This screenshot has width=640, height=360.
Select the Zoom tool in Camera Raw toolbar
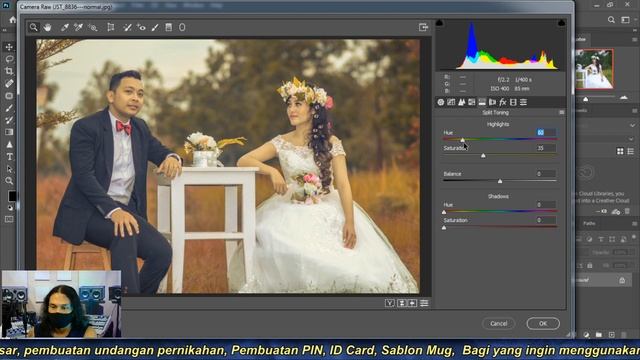click(33, 27)
